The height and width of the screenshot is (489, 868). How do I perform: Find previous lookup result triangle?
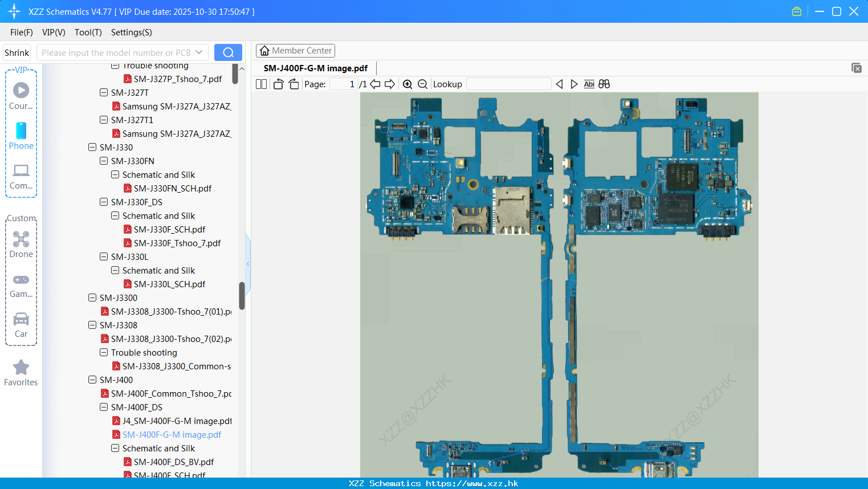pos(559,84)
